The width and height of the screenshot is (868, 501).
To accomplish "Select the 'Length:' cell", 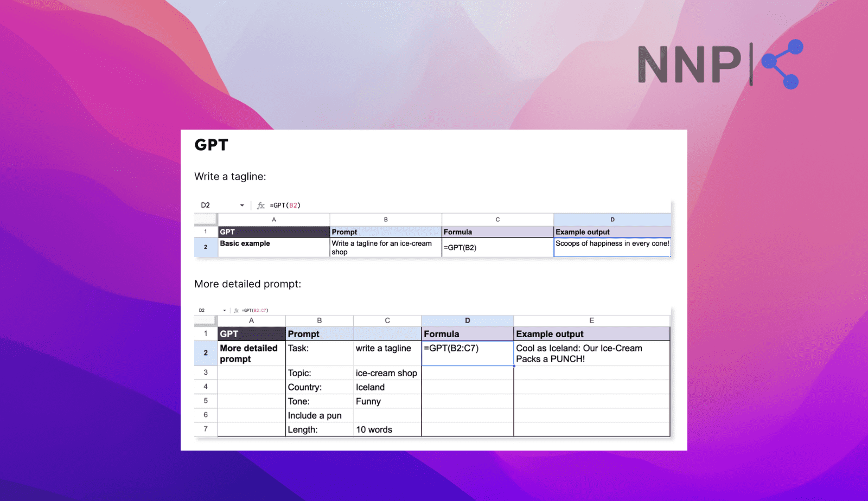I will tap(320, 429).
